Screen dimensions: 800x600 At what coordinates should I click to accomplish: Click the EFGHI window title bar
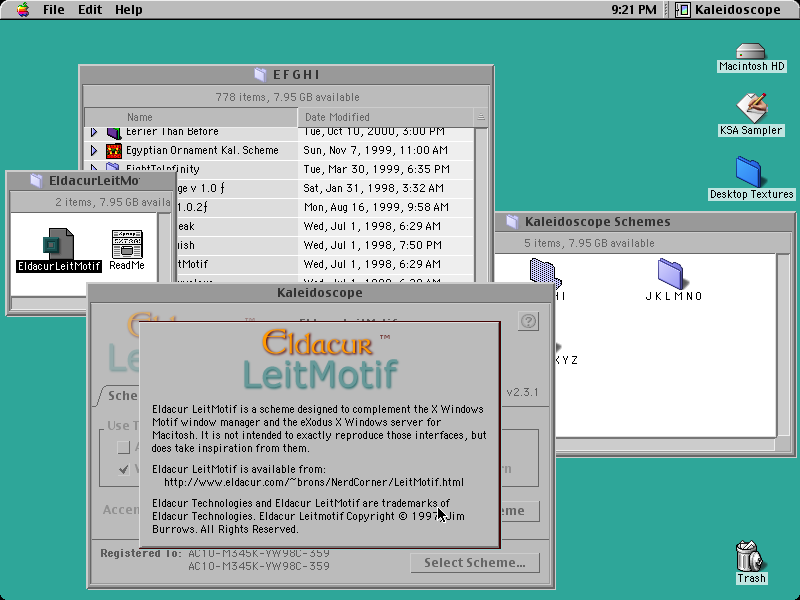click(x=286, y=75)
